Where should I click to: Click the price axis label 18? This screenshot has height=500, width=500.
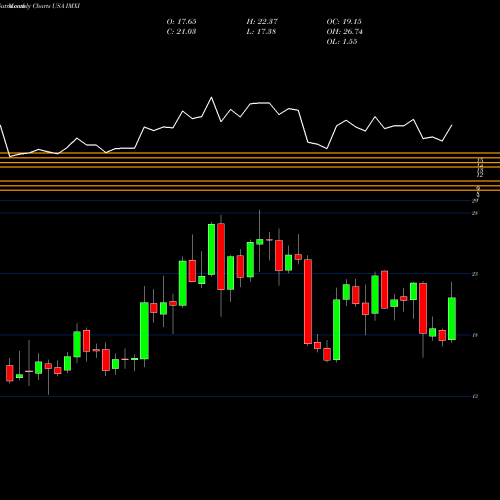click(475, 335)
